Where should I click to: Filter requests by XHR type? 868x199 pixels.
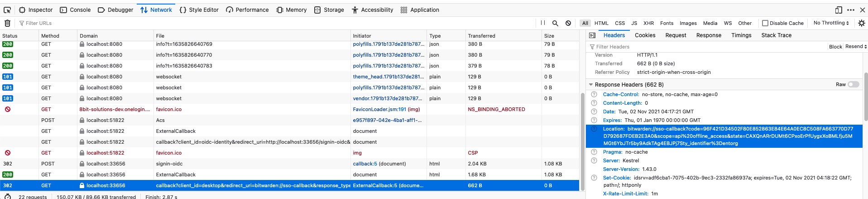point(648,23)
